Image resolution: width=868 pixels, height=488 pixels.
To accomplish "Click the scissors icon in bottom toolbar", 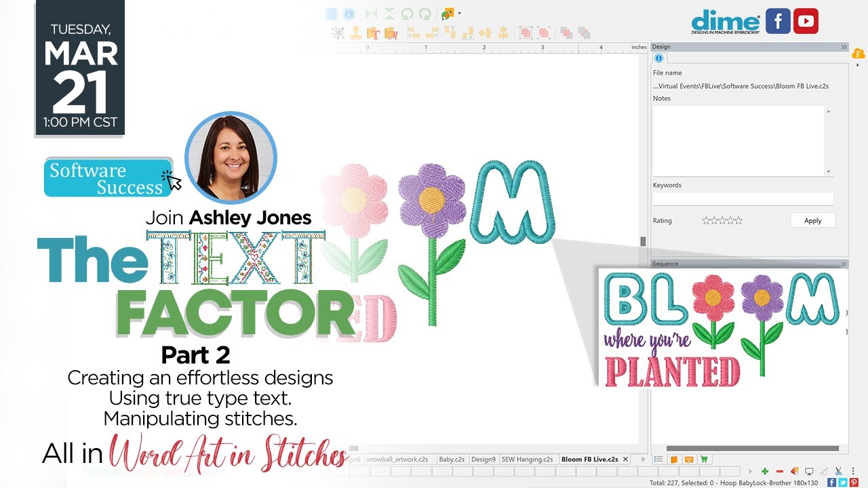I will [x=838, y=471].
